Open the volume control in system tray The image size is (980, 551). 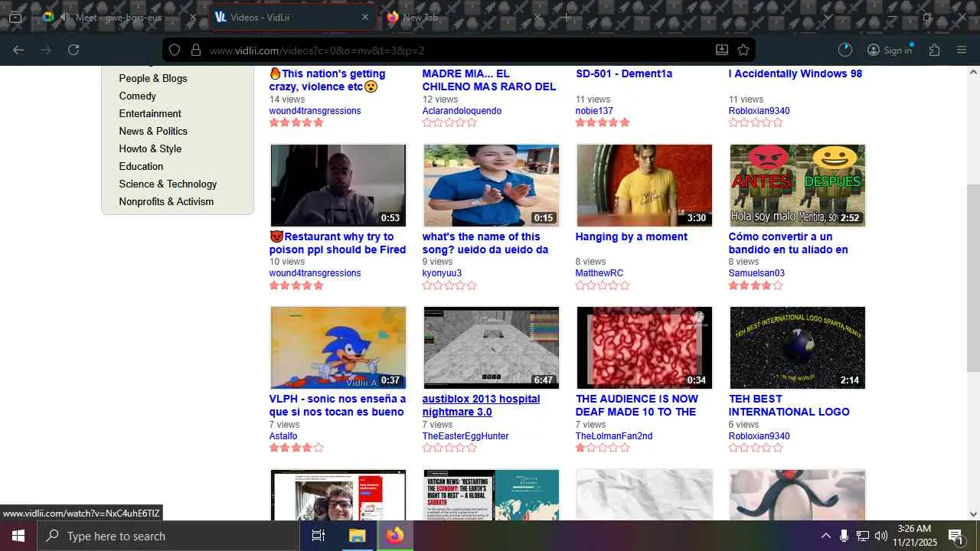[881, 536]
